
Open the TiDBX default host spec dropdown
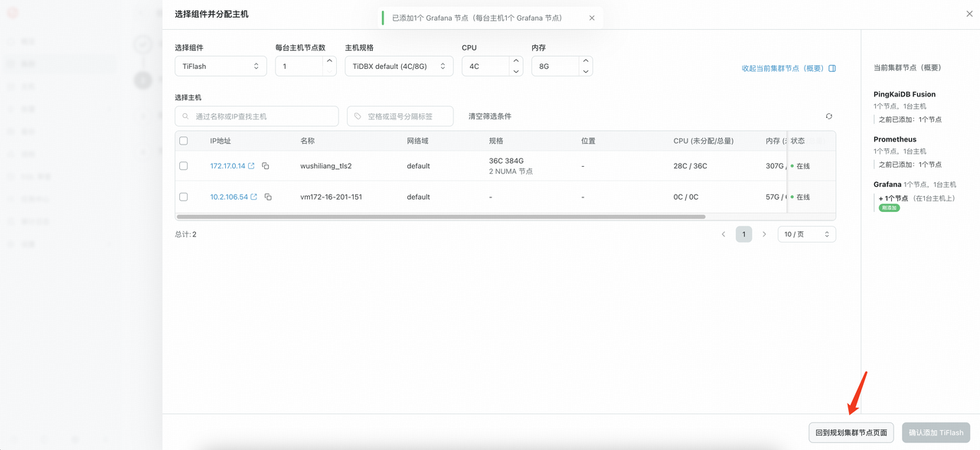(399, 67)
